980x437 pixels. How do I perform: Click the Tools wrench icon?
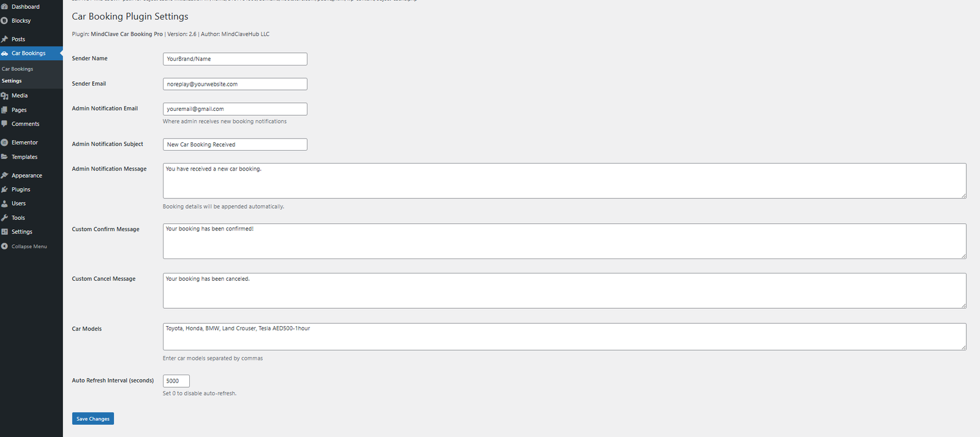coord(5,218)
